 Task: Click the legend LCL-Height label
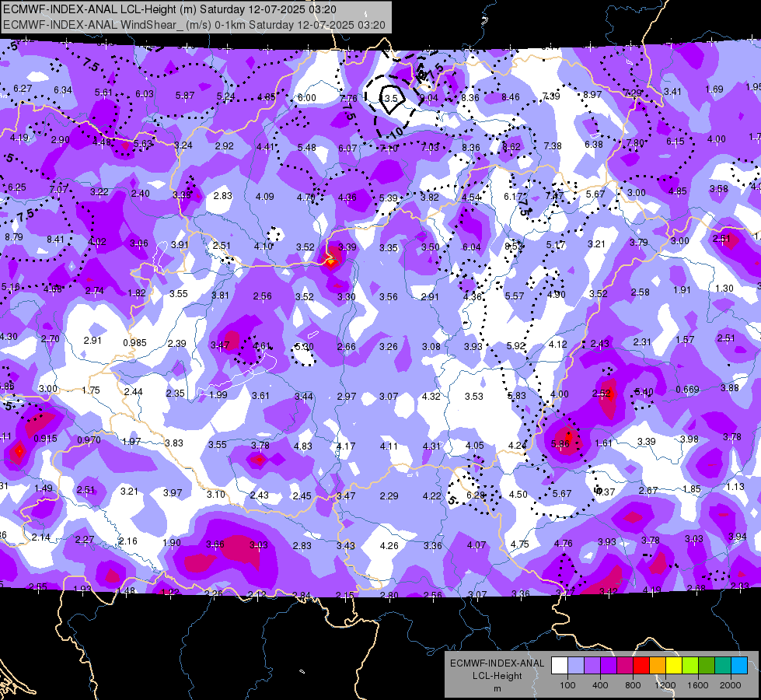coord(497,676)
